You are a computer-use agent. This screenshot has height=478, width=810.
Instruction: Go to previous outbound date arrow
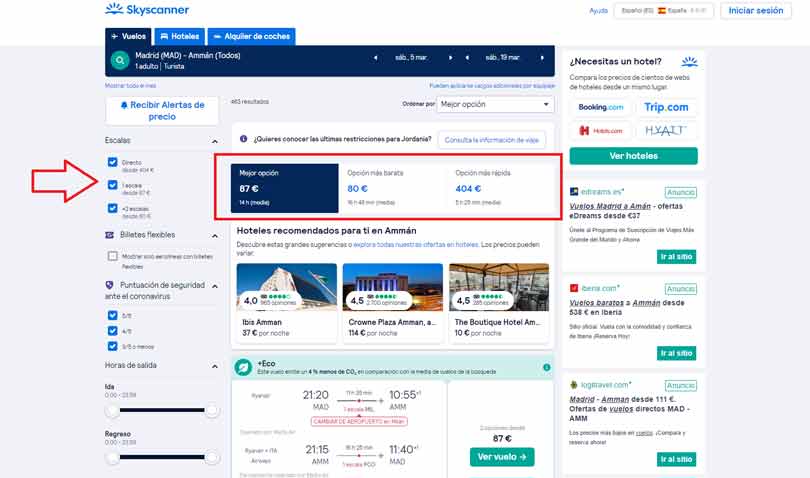[375, 58]
